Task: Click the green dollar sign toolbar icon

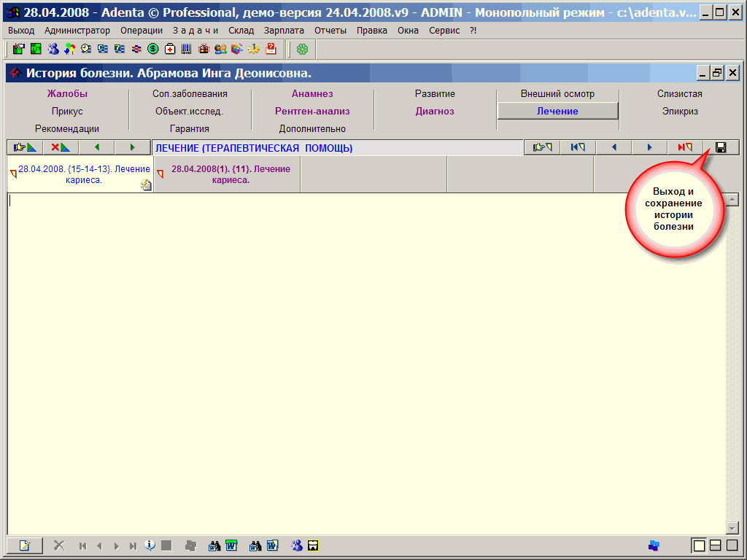Action: (152, 49)
